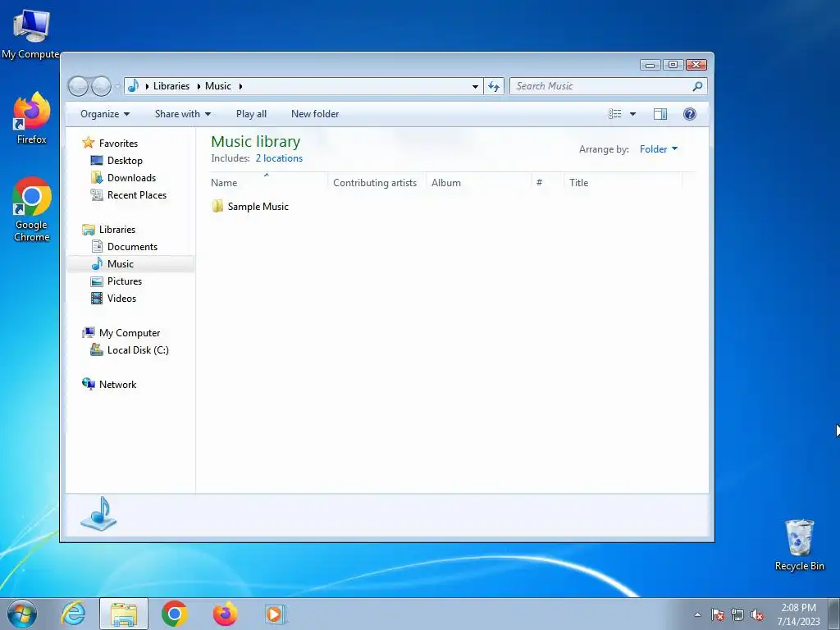Select My Computer in the navigation pane

click(x=130, y=333)
